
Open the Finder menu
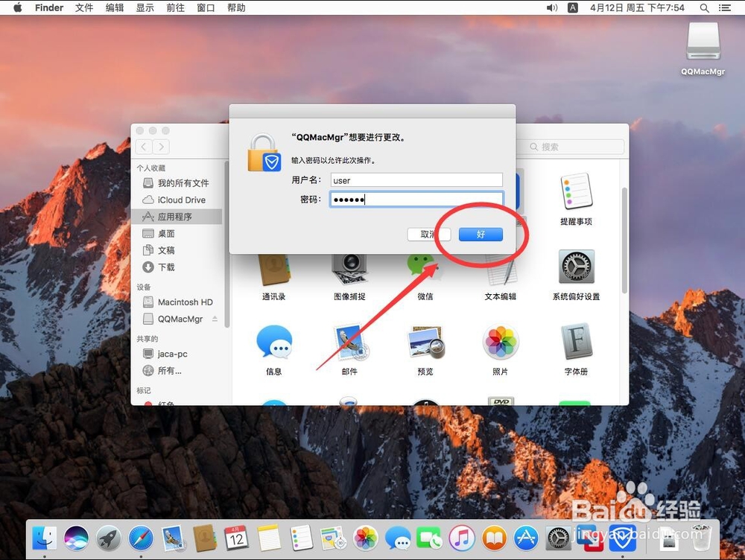click(x=49, y=7)
